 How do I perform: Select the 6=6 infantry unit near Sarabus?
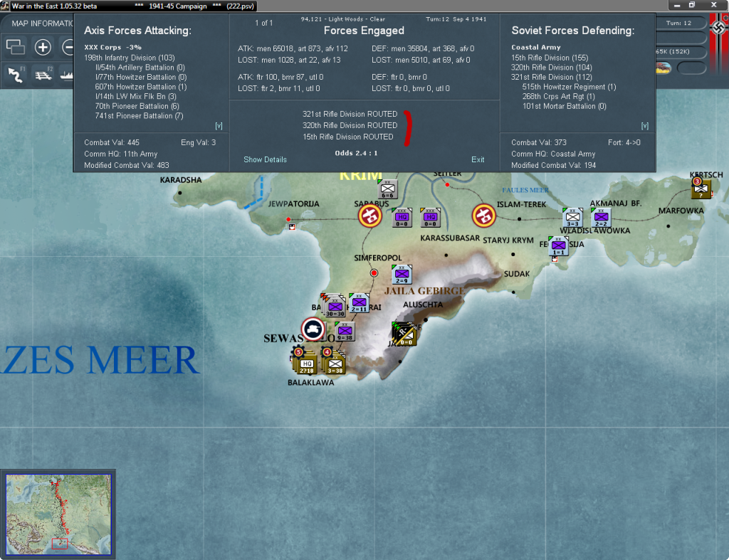pos(388,189)
